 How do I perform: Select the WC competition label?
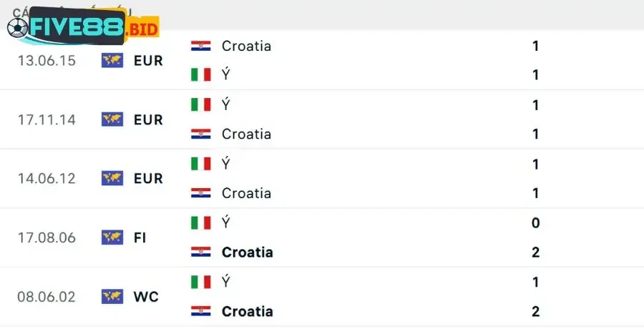click(146, 296)
